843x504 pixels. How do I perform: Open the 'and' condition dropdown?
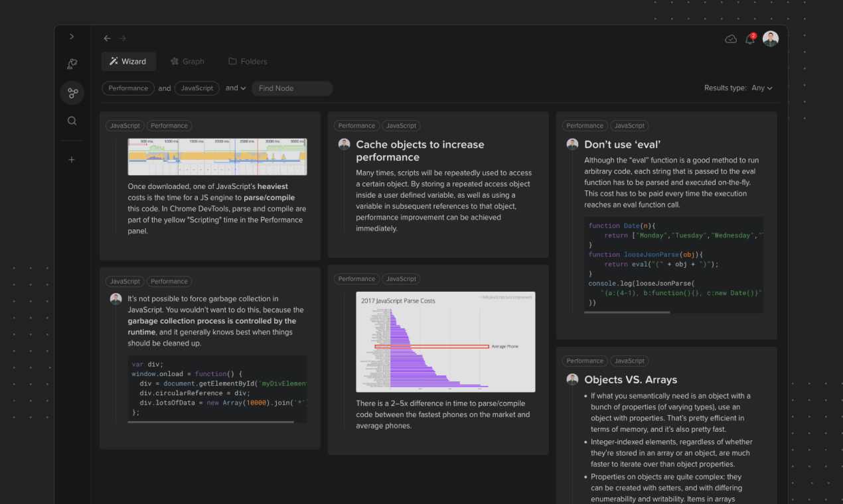pyautogui.click(x=236, y=88)
